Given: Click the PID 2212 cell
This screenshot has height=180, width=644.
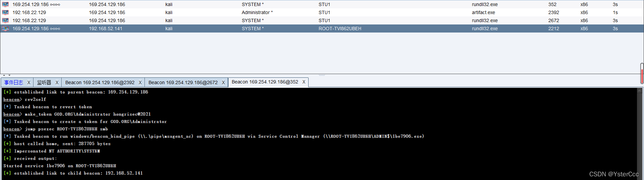Looking at the screenshot, I should tap(554, 28).
